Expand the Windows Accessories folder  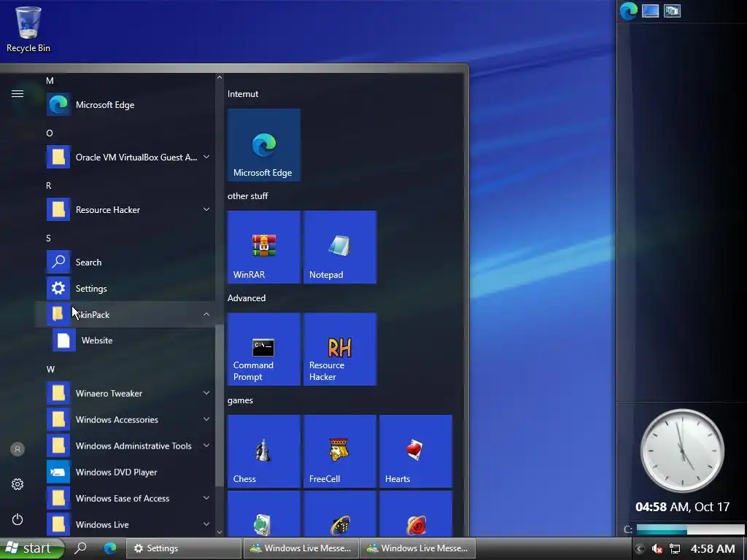click(x=206, y=419)
